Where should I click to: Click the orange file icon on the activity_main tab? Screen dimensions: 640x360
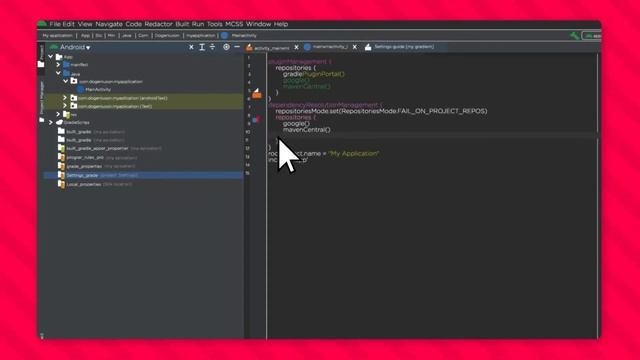tap(249, 48)
